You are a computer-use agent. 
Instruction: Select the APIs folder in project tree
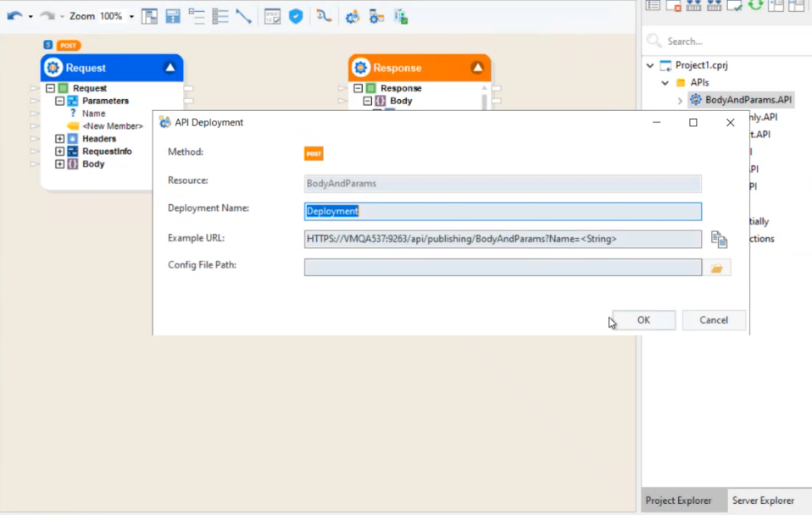(699, 82)
